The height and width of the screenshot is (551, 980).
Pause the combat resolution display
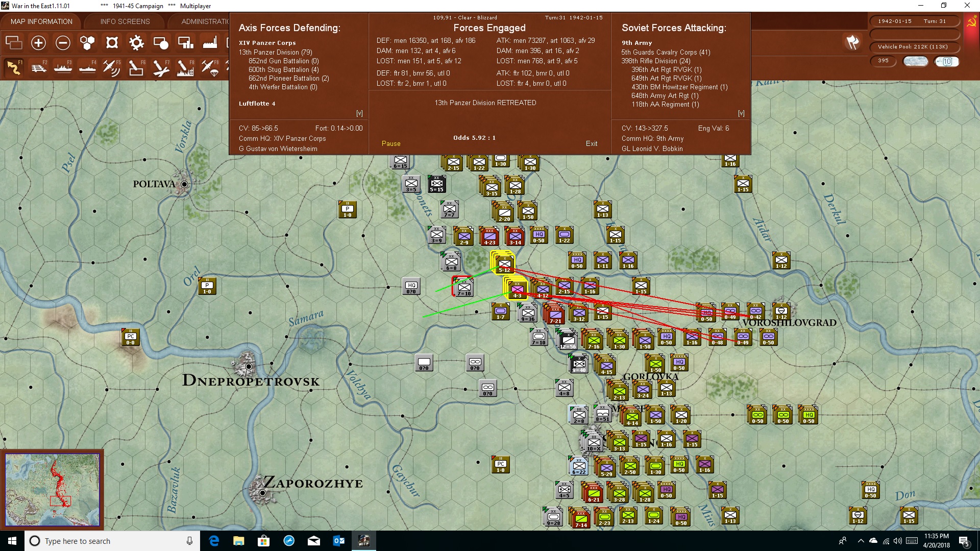tap(391, 143)
